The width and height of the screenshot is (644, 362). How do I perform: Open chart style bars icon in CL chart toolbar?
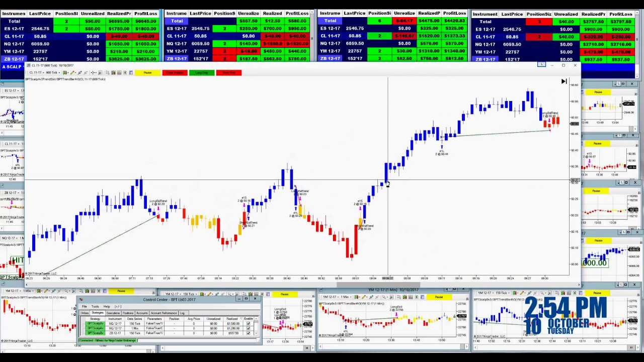coord(65,73)
